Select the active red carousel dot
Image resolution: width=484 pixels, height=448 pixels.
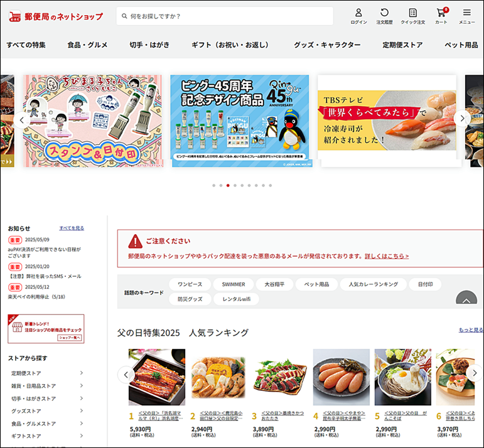(x=228, y=186)
